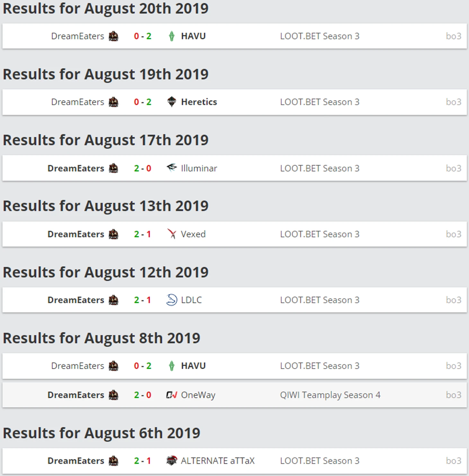The height and width of the screenshot is (476, 469).
Task: Click bo3 label on the Illuminar match
Action: click(x=453, y=168)
